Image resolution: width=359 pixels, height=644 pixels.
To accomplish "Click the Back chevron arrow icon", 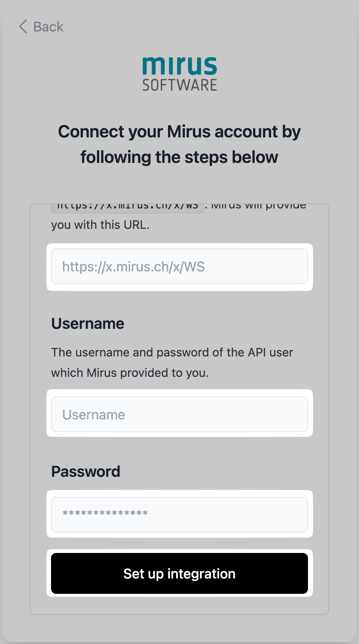I will 23,26.
